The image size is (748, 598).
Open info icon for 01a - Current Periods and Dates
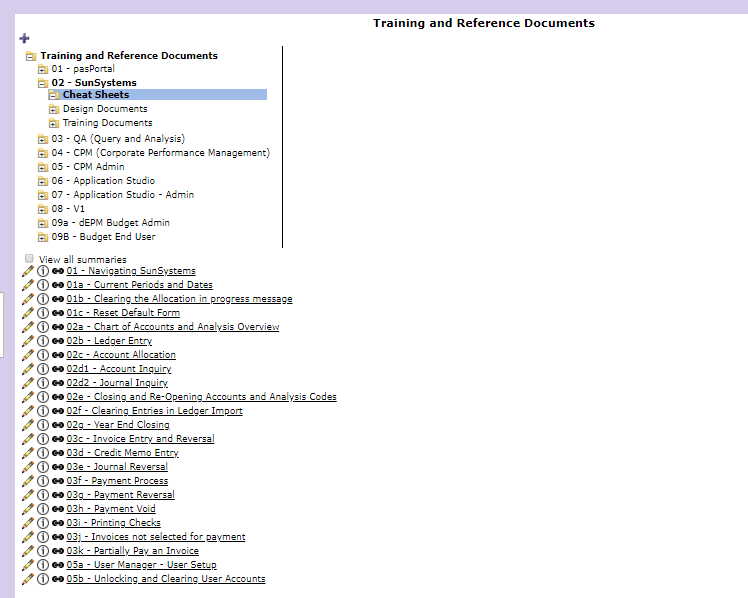click(43, 285)
